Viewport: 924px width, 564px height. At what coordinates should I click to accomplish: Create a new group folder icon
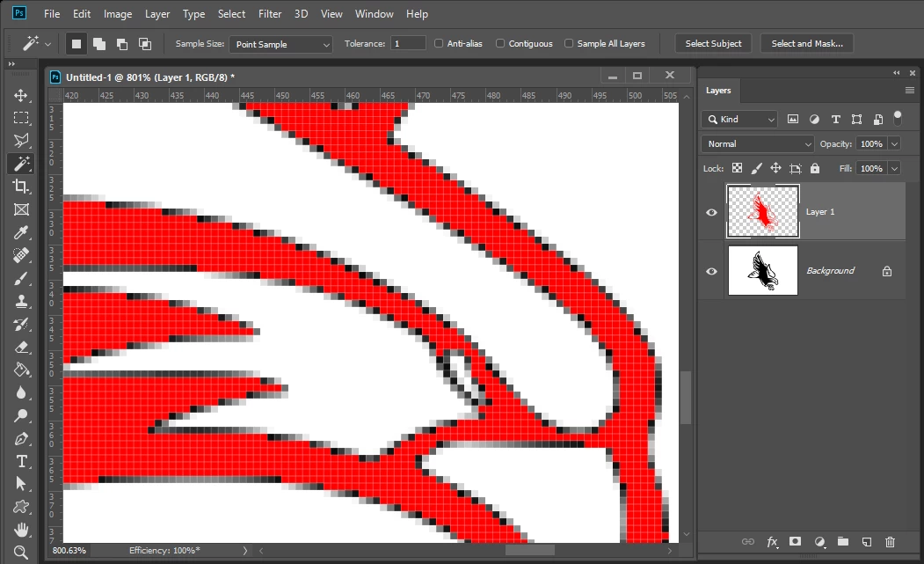point(843,541)
